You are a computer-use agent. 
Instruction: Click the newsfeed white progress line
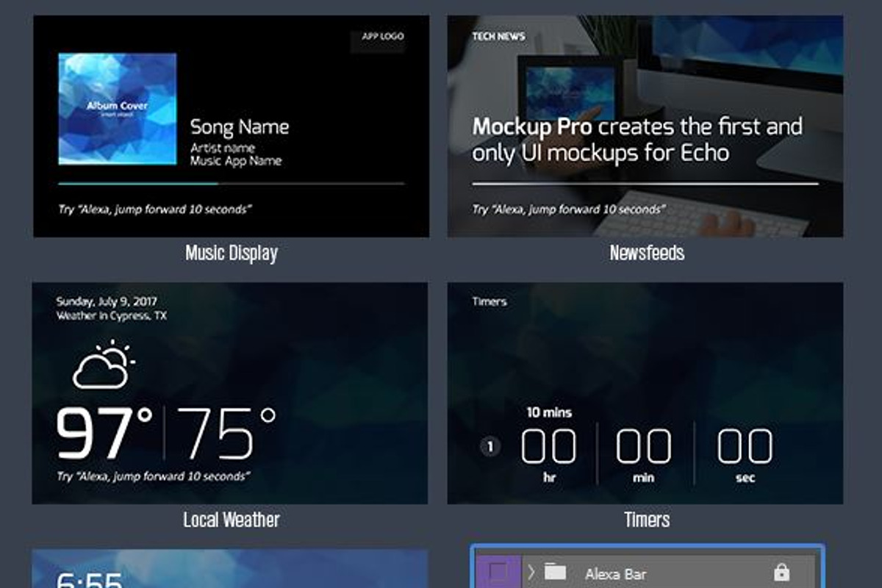(645, 184)
